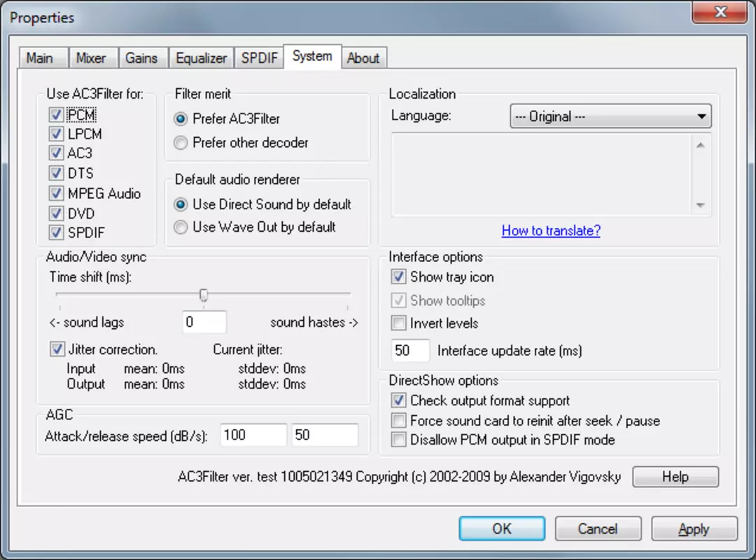
Task: Disable AC3Filter for DTS
Action: point(56,173)
